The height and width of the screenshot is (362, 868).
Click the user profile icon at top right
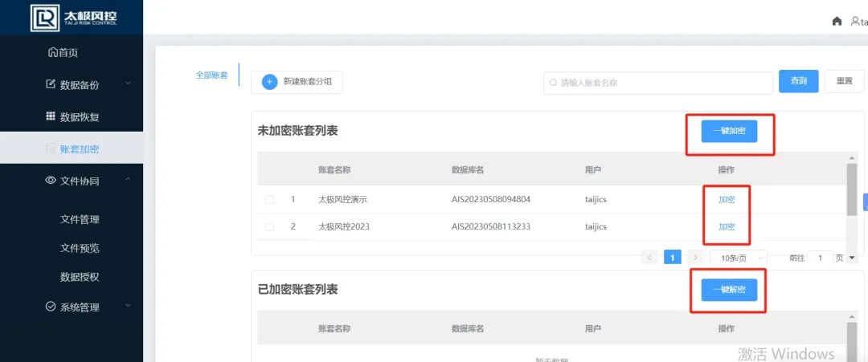coord(855,21)
